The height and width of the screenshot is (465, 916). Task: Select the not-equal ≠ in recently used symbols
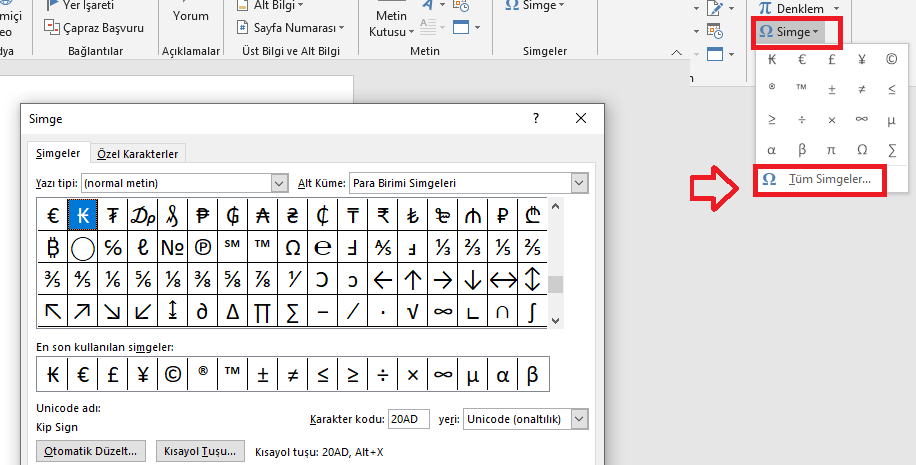pyautogui.click(x=293, y=374)
